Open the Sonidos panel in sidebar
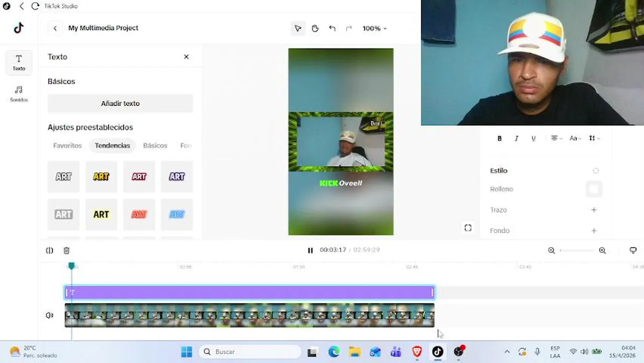This screenshot has height=363, width=644. tap(19, 94)
